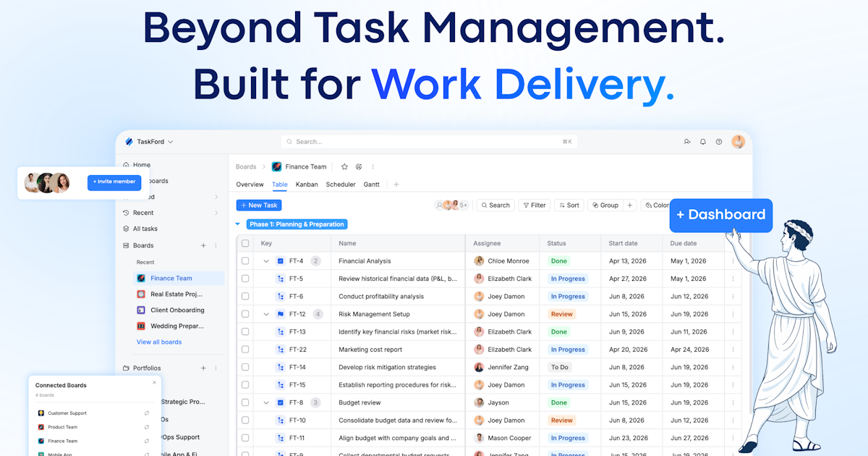The image size is (868, 456).
Task: Open Wedding Prepar... board
Action: tap(179, 326)
